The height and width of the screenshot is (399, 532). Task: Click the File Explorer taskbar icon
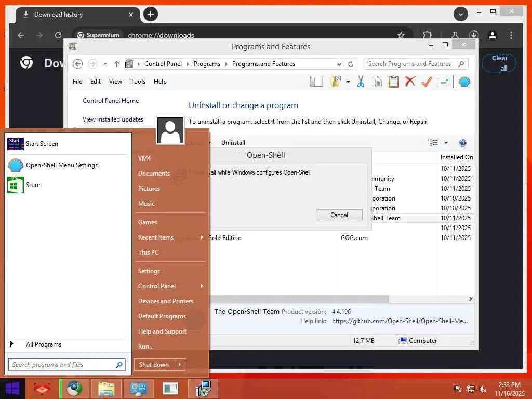tap(107, 389)
